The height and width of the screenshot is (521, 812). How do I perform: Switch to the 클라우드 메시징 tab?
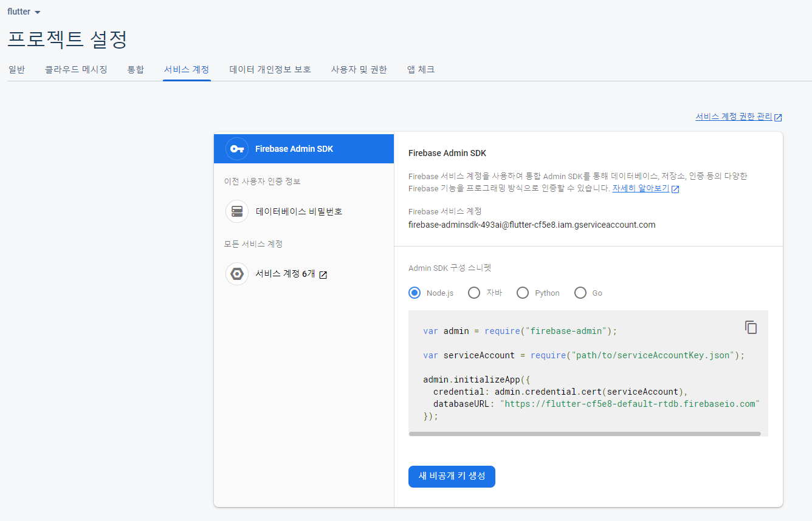click(x=76, y=69)
